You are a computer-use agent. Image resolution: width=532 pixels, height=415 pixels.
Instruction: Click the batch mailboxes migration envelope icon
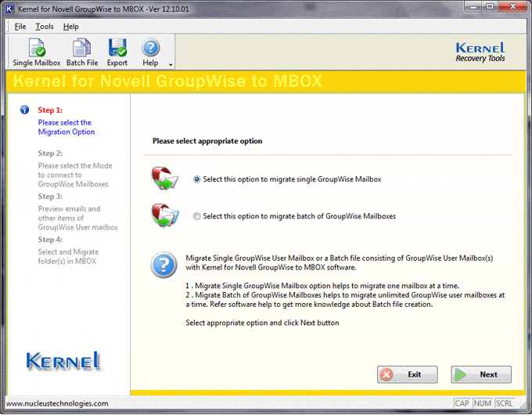pyautogui.click(x=165, y=215)
